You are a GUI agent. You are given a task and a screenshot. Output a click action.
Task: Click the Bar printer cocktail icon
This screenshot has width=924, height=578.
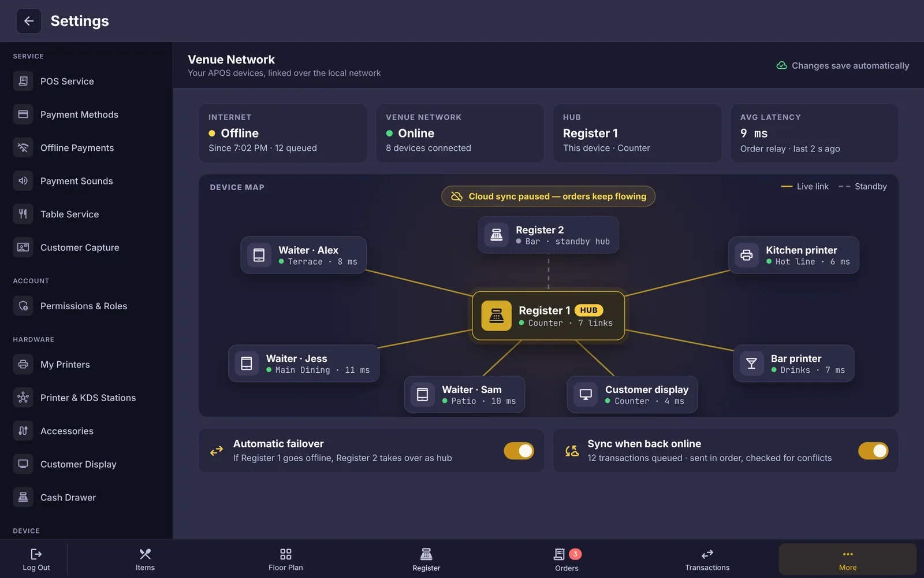point(751,364)
